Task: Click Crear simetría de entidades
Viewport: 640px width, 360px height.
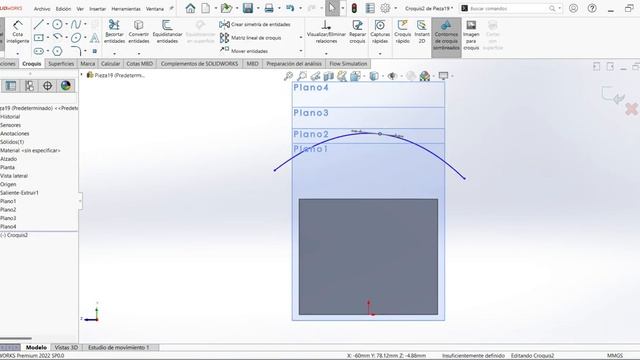Action: click(255, 24)
